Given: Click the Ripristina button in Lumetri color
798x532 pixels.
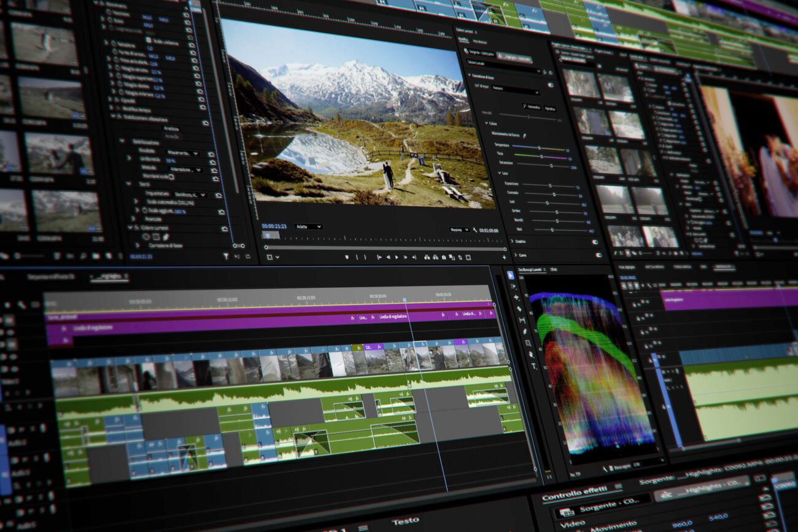Looking at the screenshot, I should [x=550, y=108].
